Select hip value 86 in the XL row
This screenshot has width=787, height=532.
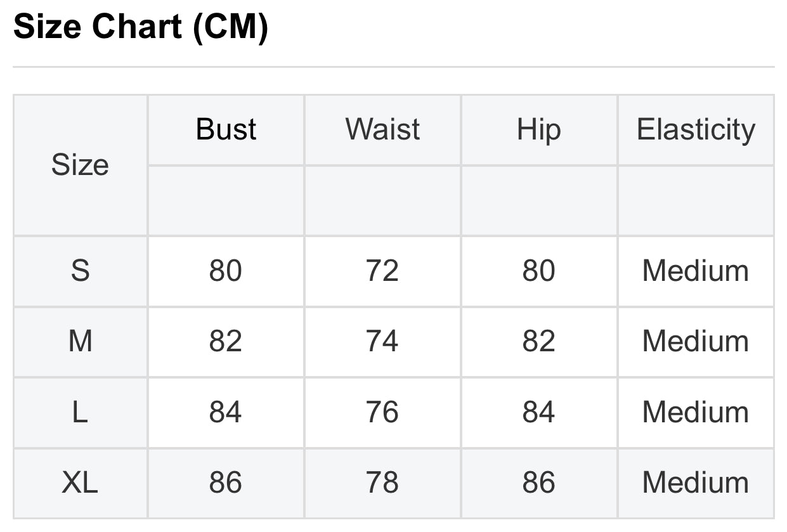(x=538, y=483)
